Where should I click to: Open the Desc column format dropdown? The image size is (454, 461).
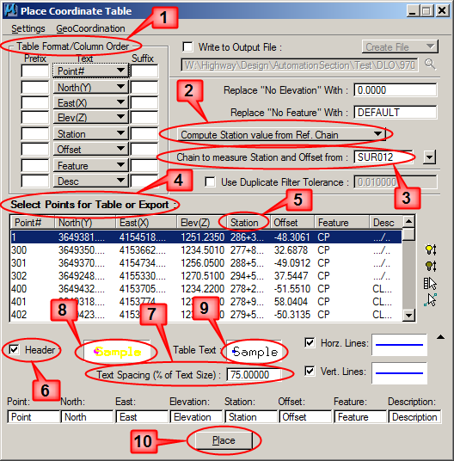[90, 181]
